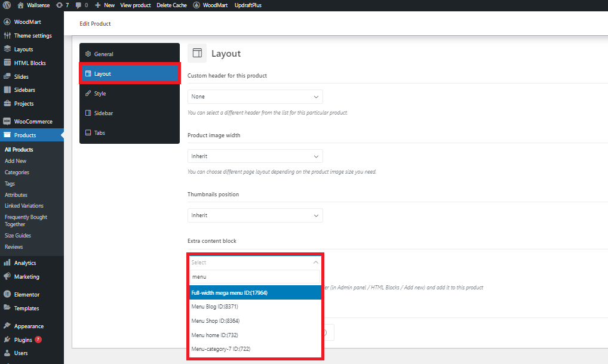Click the + New admin bar item
The height and width of the screenshot is (364, 608).
(x=105, y=5)
